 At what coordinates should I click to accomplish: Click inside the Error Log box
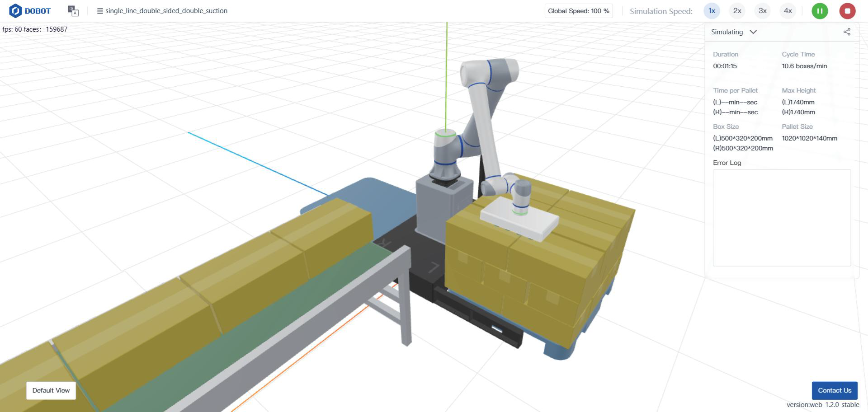(782, 218)
